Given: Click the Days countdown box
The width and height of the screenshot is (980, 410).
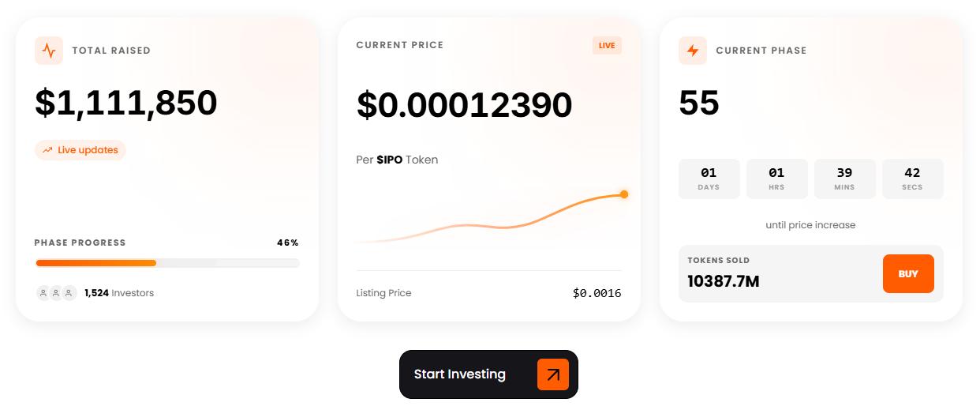Looking at the screenshot, I should click(x=709, y=179).
